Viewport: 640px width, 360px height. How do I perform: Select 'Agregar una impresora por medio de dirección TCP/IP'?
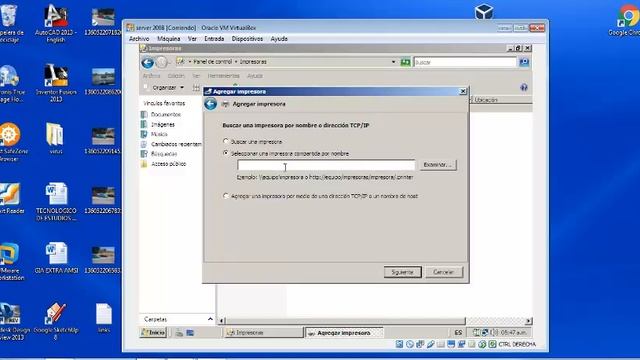pyautogui.click(x=226, y=196)
